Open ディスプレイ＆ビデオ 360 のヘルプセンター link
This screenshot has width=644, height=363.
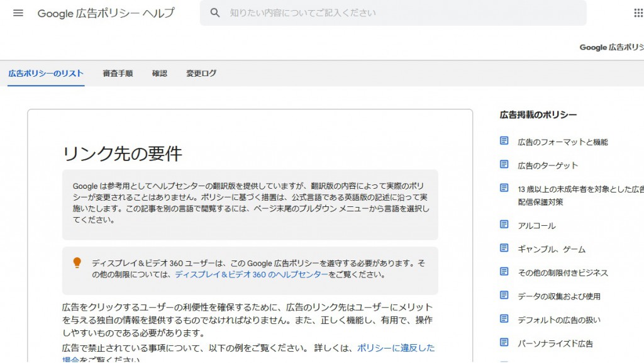click(252, 275)
